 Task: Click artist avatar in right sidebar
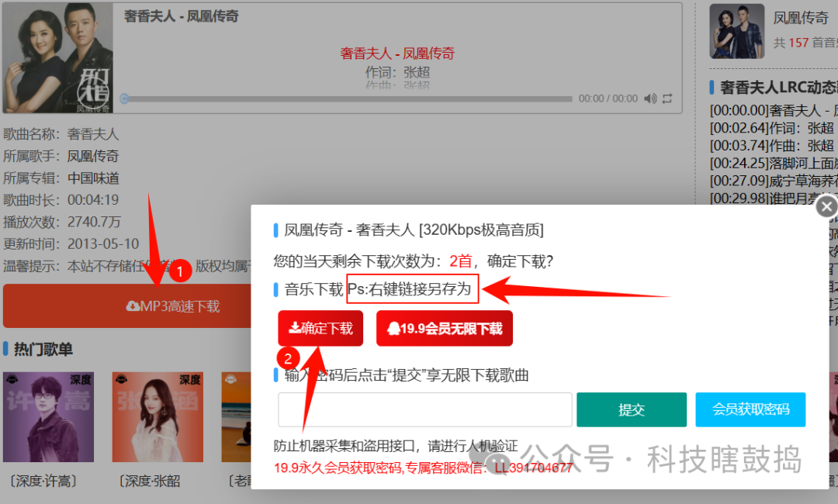pos(736,31)
